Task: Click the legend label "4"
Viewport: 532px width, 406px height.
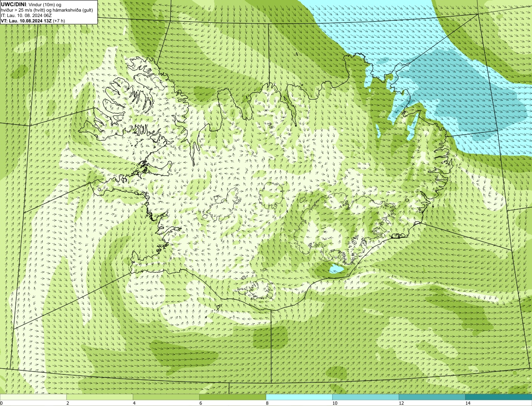Action: [134, 403]
